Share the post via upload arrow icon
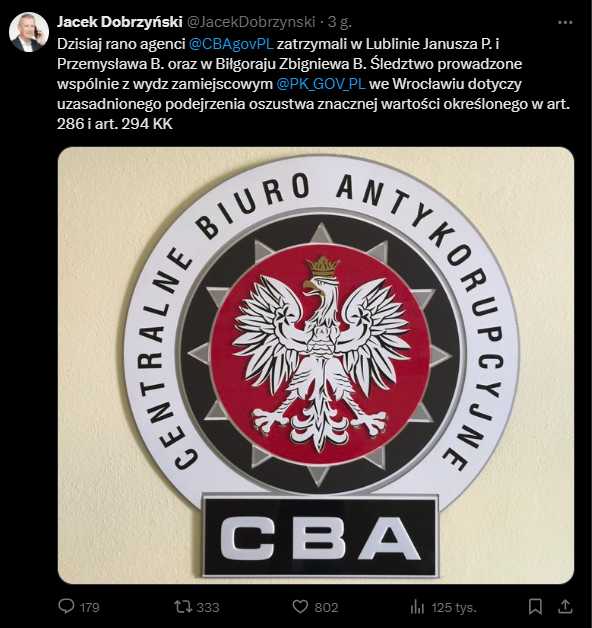 click(565, 606)
